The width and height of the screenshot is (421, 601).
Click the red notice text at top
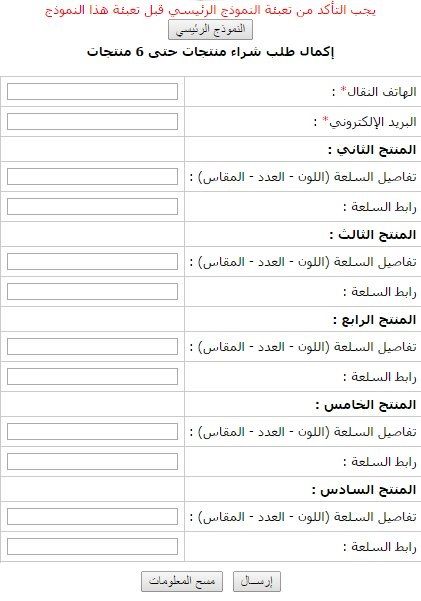point(210,10)
